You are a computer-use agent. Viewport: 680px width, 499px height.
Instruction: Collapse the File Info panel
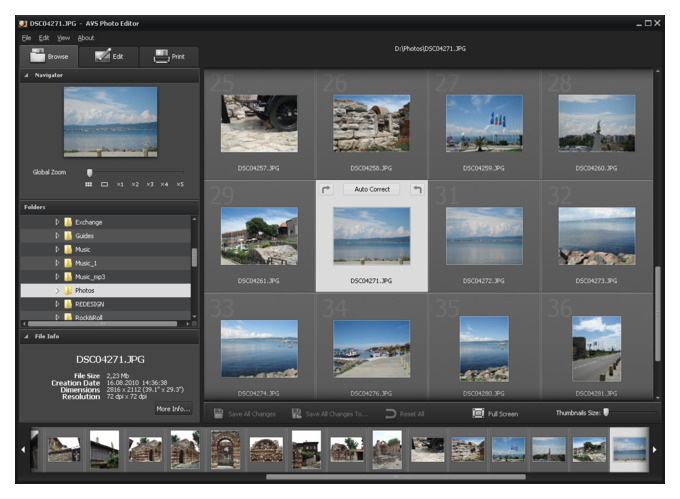coord(26,336)
